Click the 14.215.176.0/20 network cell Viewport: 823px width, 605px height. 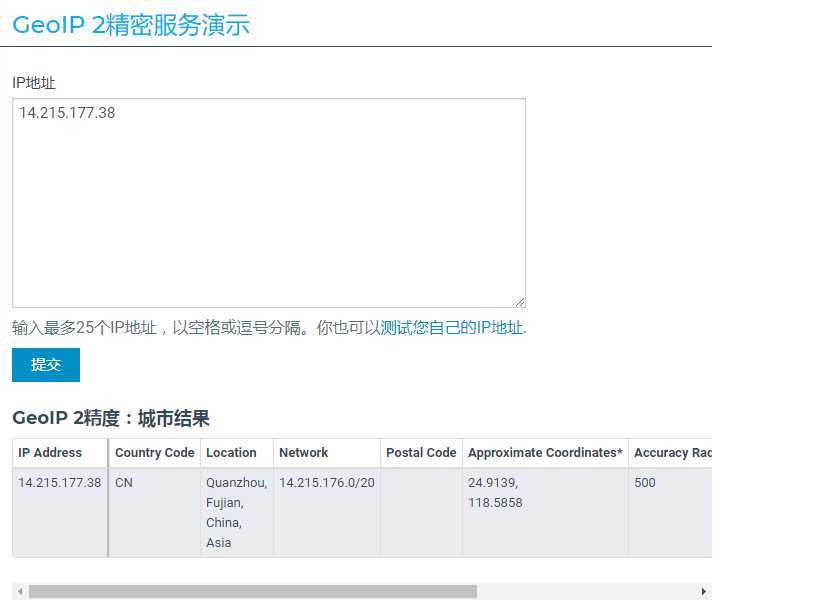point(326,512)
